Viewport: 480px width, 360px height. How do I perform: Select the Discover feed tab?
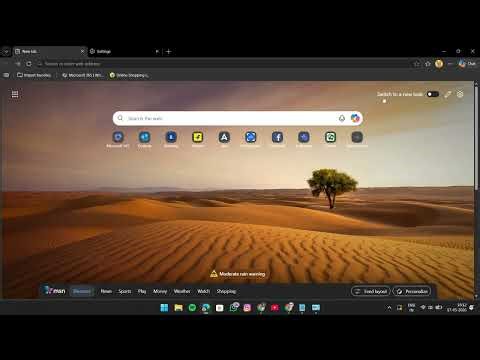tap(82, 291)
